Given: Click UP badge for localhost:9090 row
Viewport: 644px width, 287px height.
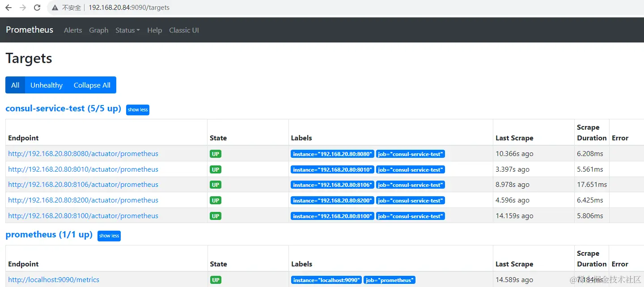Looking at the screenshot, I should [216, 280].
